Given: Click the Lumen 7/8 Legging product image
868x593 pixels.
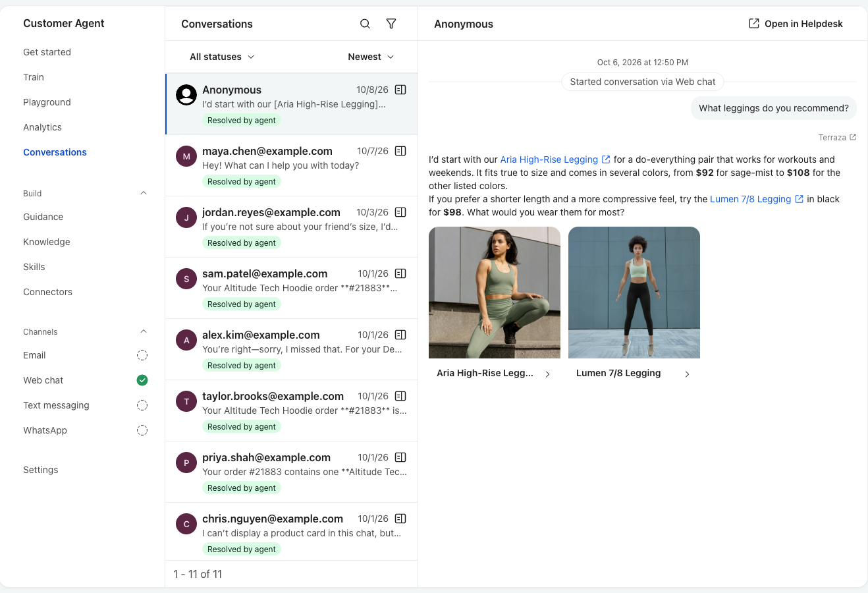Looking at the screenshot, I should [634, 293].
